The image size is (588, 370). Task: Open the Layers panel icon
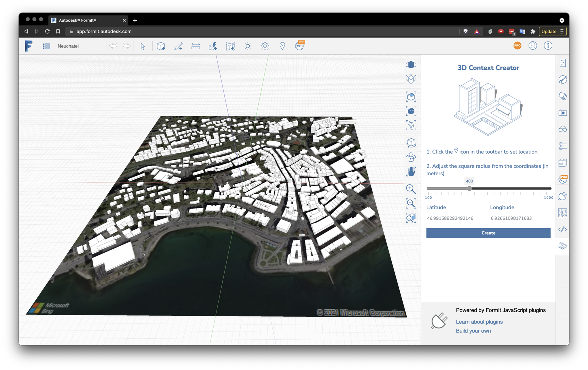point(563,96)
